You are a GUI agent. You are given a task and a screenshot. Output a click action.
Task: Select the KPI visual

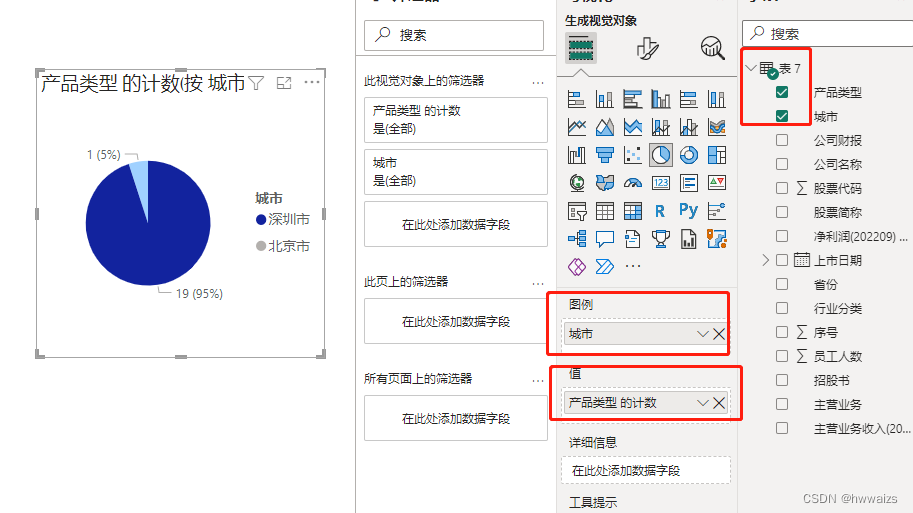click(716, 183)
